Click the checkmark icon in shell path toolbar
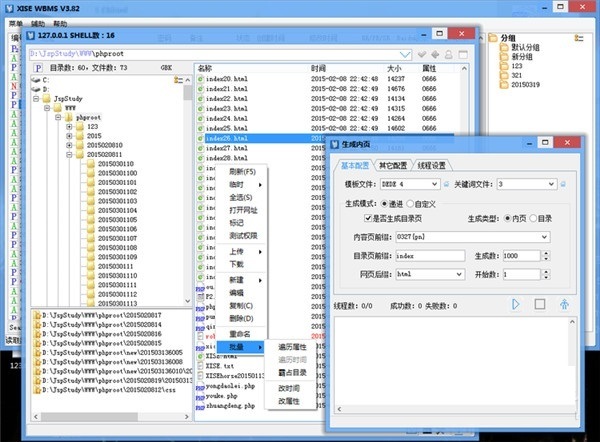Image resolution: width=600 pixels, height=442 pixels. pos(422,54)
